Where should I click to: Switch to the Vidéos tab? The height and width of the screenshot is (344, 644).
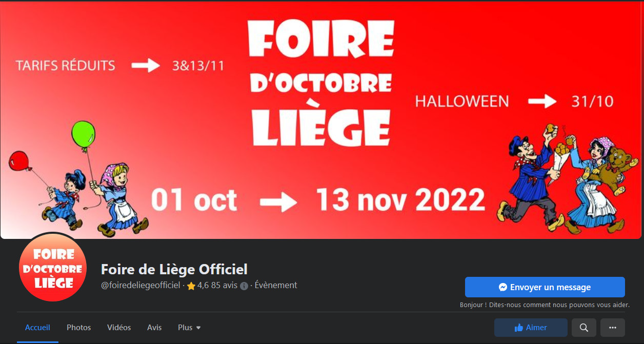[x=119, y=328]
